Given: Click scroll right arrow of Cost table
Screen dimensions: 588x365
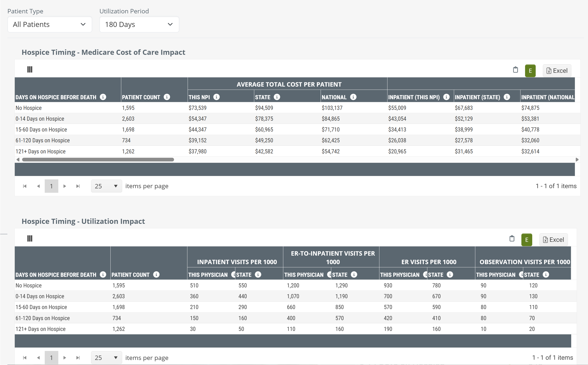Looking at the screenshot, I should [577, 160].
